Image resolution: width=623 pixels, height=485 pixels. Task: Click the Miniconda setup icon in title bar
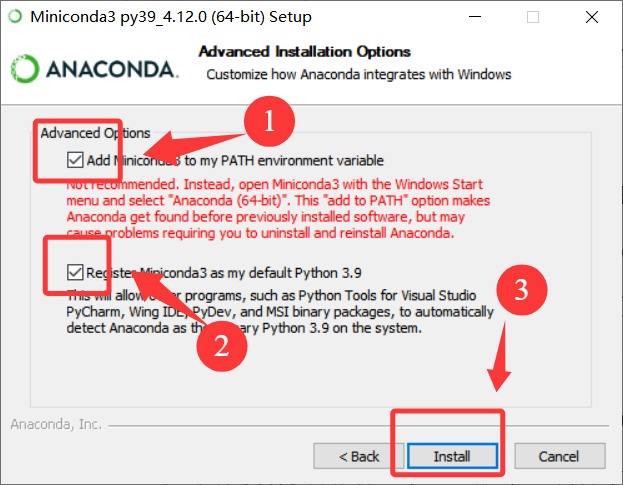coord(15,17)
